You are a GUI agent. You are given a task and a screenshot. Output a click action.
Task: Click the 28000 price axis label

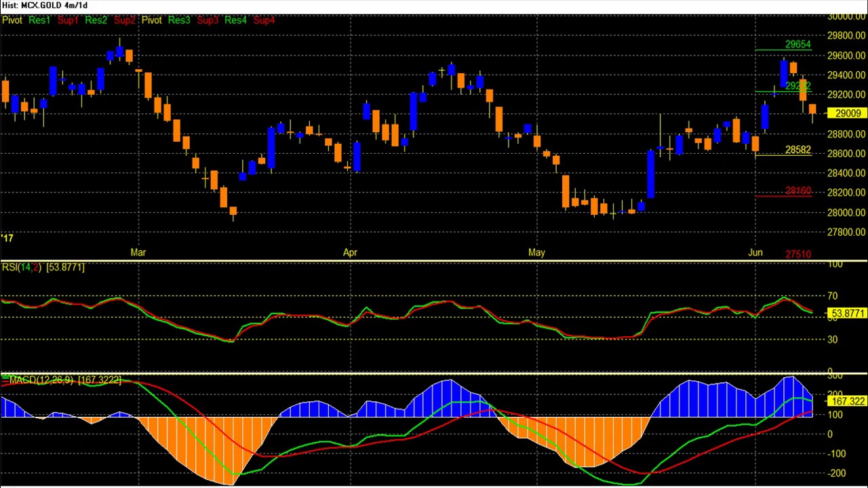point(846,212)
